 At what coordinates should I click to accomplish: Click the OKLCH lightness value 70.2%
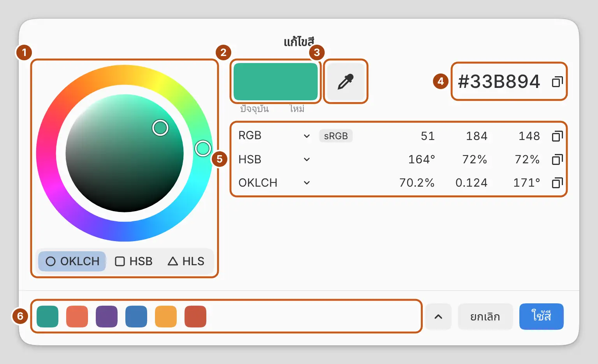[x=417, y=183]
